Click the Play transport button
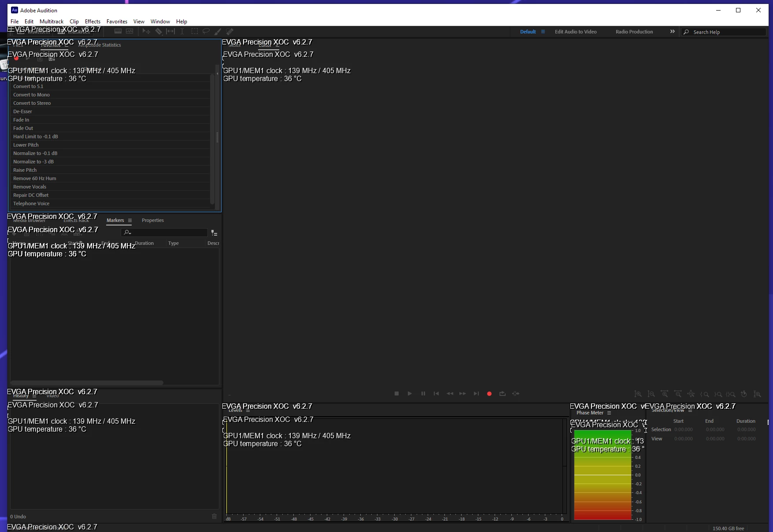This screenshot has width=773, height=532. point(410,394)
